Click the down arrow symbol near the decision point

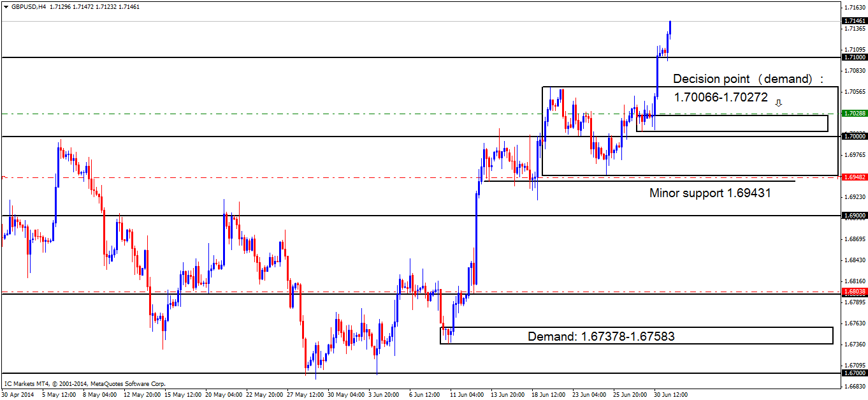click(x=778, y=103)
